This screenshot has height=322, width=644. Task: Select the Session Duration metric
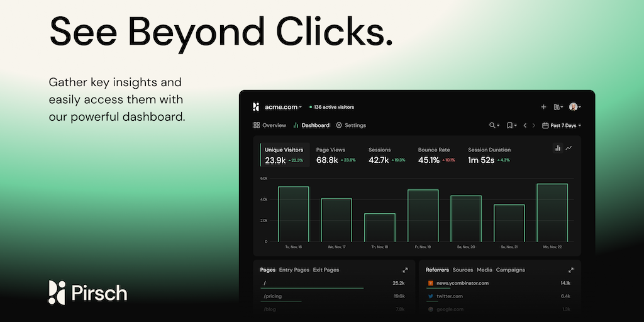[x=489, y=155]
